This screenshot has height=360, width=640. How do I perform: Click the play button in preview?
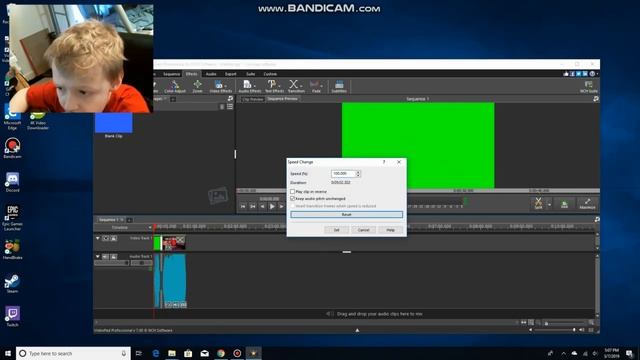272,207
